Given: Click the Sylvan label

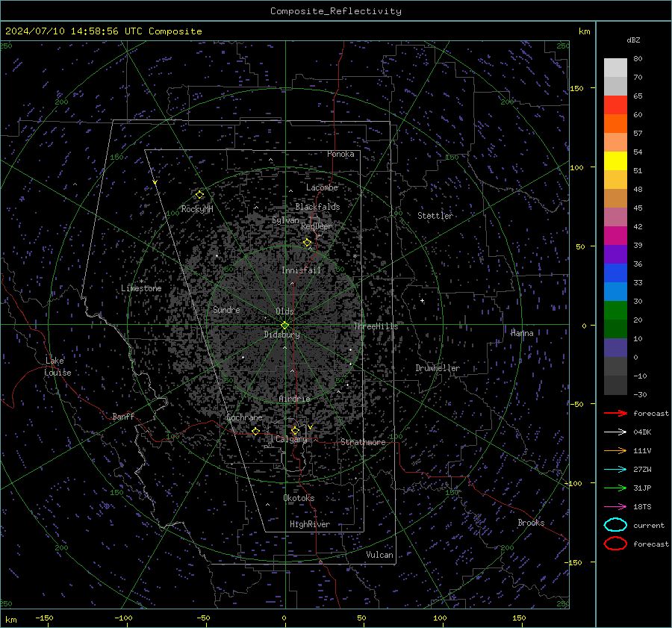Looking at the screenshot, I should 285,220.
